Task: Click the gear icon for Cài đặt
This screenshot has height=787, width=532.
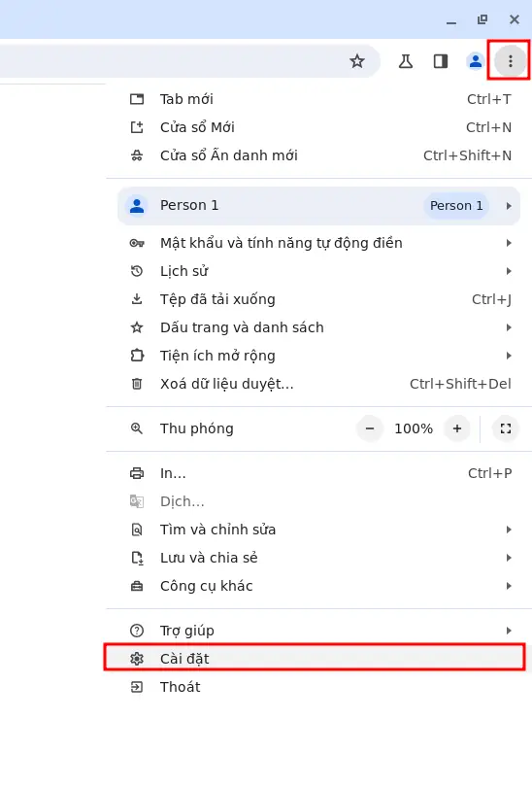Action: point(137,659)
